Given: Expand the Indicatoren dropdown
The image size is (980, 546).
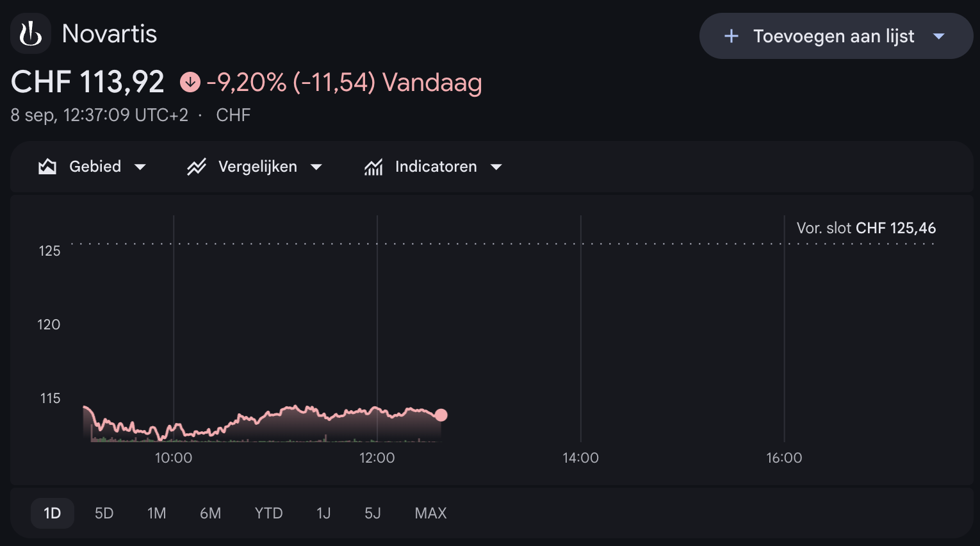Looking at the screenshot, I should pos(496,167).
